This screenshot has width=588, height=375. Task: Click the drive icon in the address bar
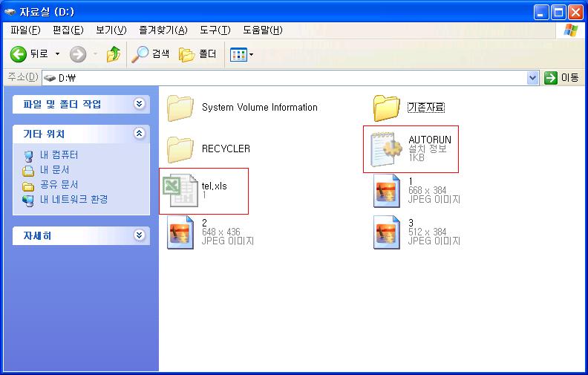click(50, 78)
